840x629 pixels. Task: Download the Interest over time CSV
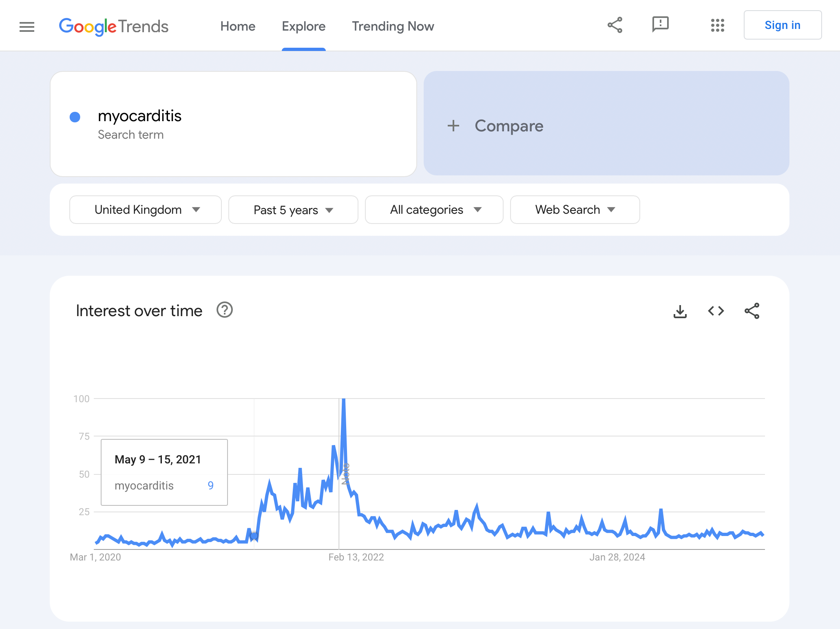point(680,311)
